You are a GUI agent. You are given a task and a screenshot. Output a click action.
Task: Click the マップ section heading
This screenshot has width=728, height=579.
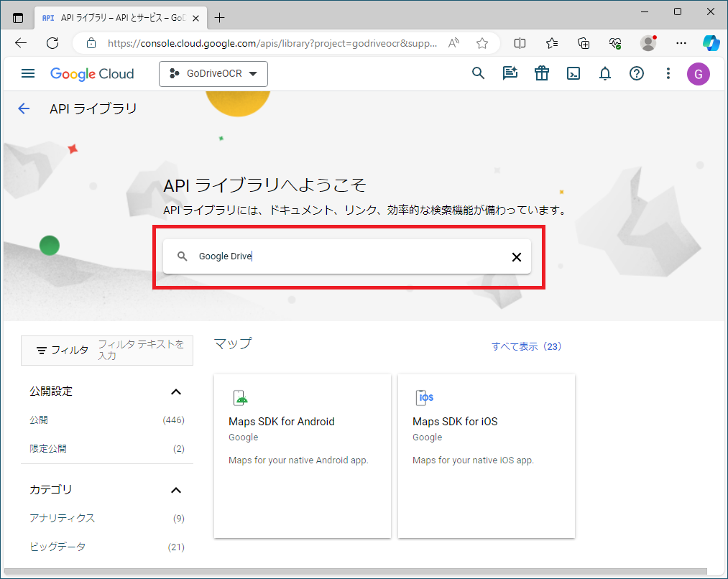(233, 343)
